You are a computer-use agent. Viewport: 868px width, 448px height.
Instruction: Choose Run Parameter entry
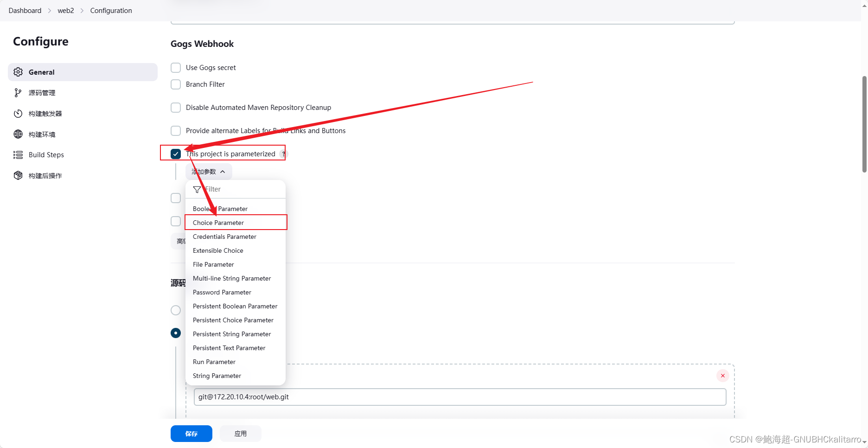[236, 362]
